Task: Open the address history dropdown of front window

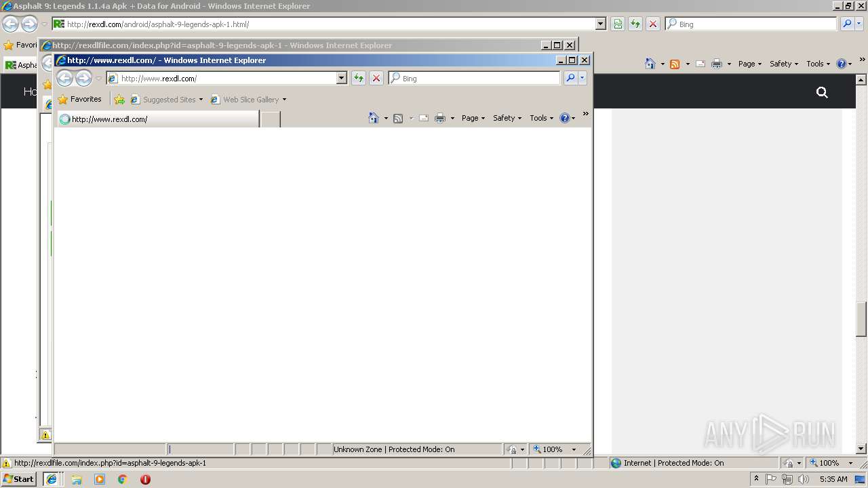Action: pyautogui.click(x=342, y=79)
